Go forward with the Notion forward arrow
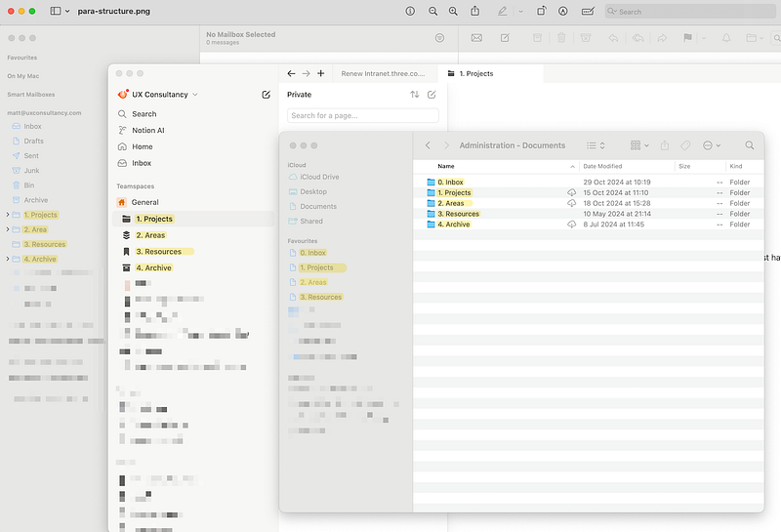 point(306,74)
